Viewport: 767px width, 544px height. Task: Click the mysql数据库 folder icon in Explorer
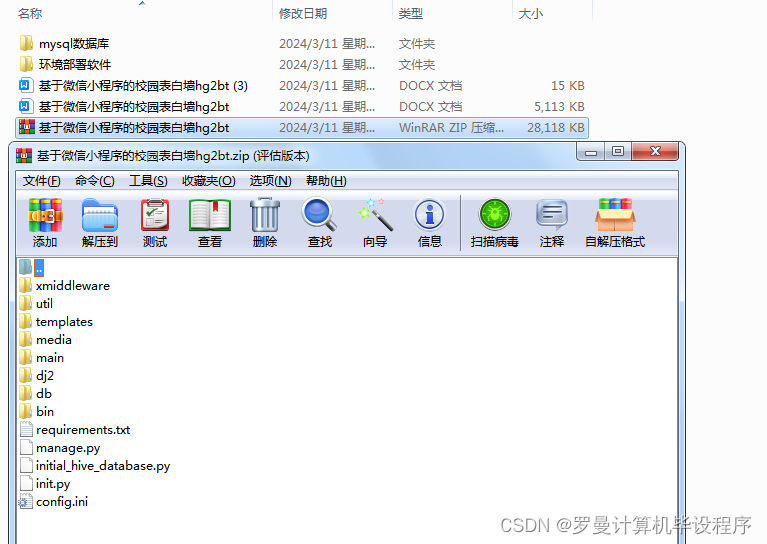coord(26,43)
